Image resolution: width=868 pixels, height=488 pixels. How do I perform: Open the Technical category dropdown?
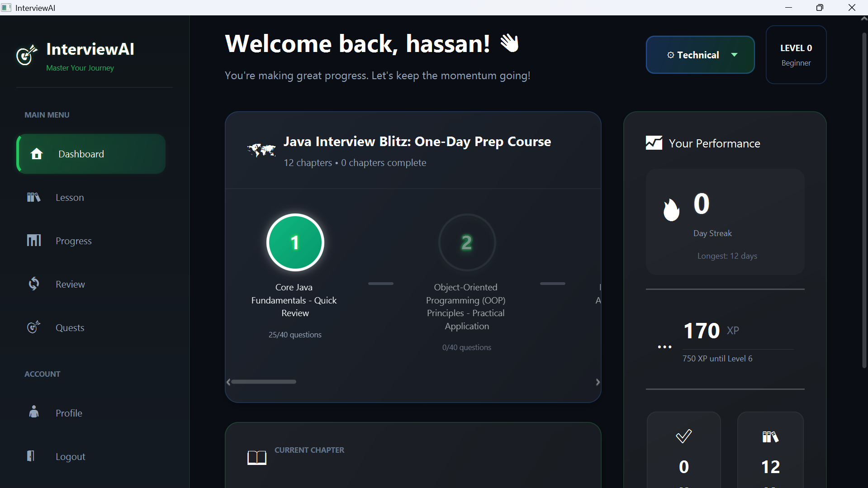coord(700,55)
